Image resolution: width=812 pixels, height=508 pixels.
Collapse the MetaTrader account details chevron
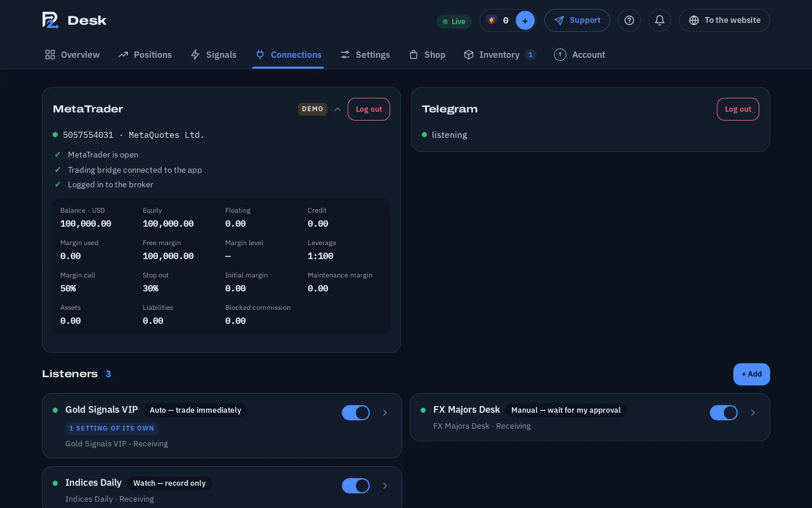pos(337,109)
